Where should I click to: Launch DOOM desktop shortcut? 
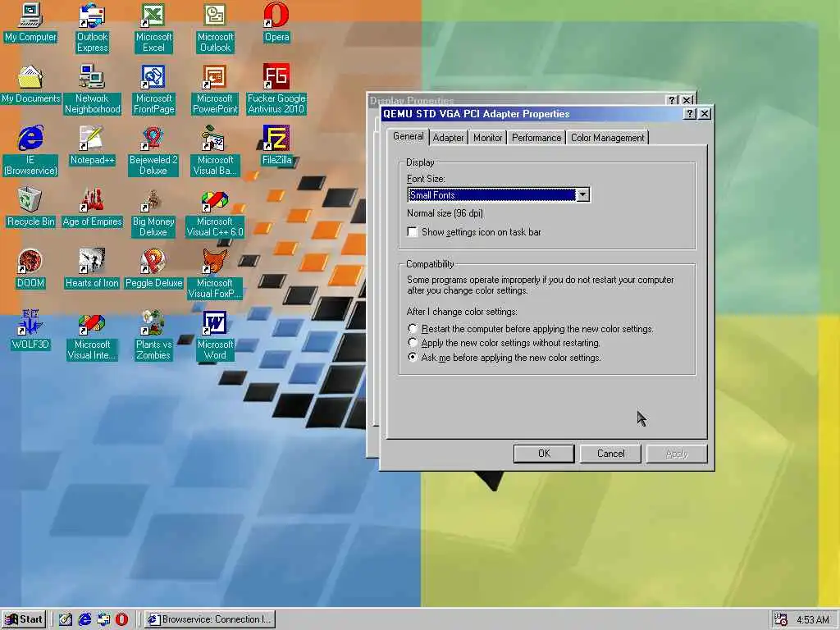[x=30, y=268]
